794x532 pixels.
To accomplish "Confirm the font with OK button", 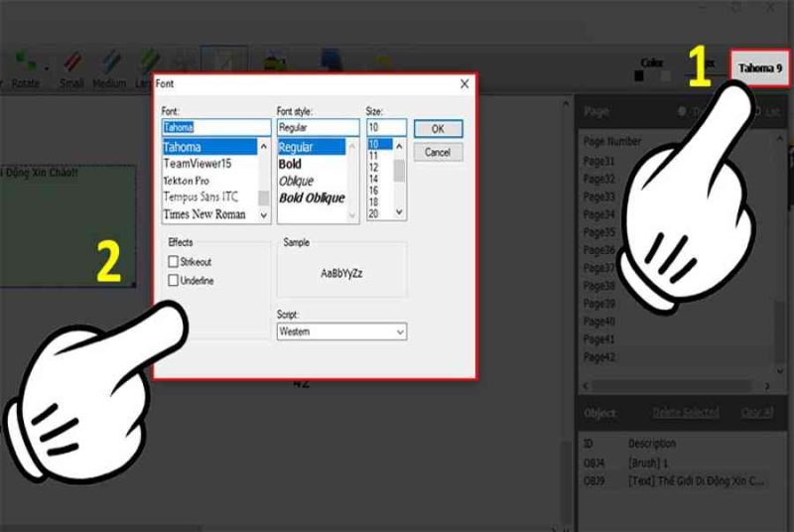I will [x=438, y=129].
